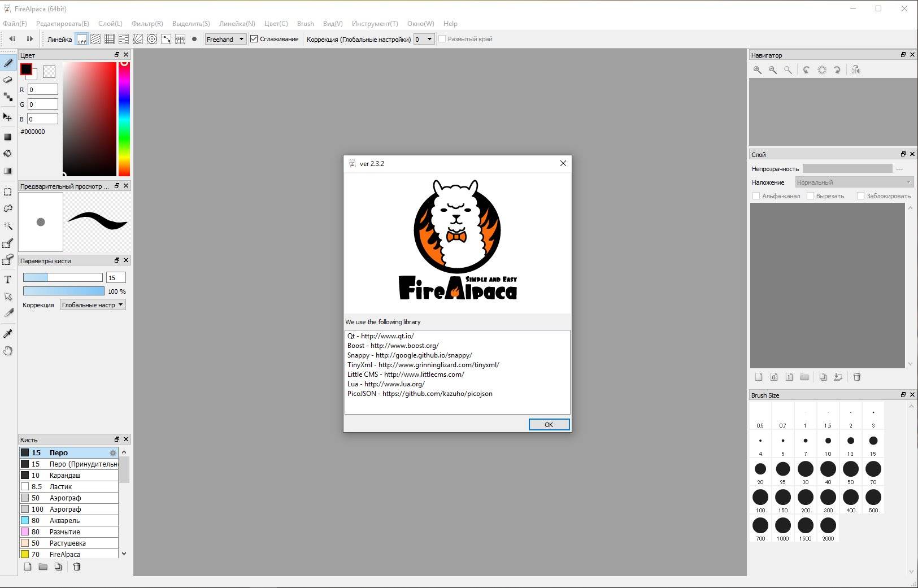Rotate canvas right in Navigator

pyautogui.click(x=837, y=70)
